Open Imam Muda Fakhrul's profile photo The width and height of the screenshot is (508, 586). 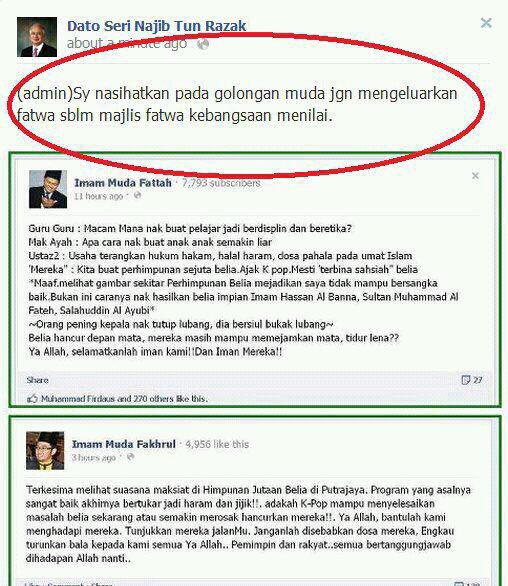pyautogui.click(x=45, y=451)
